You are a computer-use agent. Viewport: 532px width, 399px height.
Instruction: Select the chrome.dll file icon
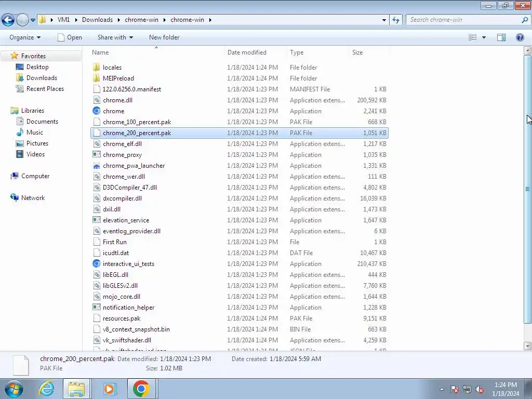(96, 100)
